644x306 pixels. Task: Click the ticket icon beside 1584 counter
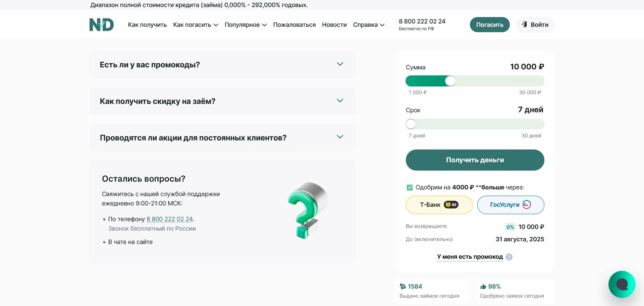coord(403,287)
